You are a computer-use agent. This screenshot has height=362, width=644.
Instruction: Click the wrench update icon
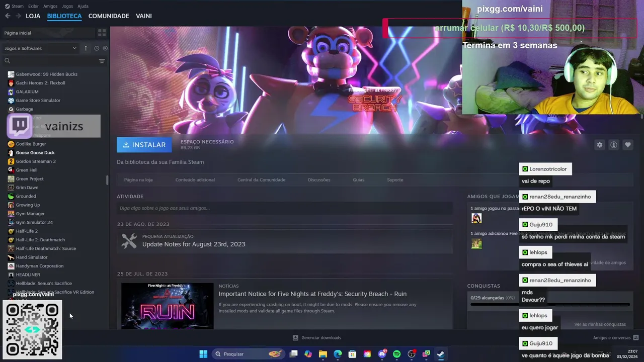coord(129,241)
